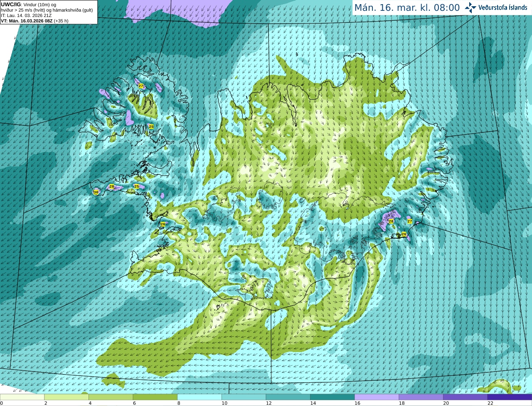The width and height of the screenshot is (532, 406).
Task: Click the scale label 10 on color bar
Action: coord(224,403)
